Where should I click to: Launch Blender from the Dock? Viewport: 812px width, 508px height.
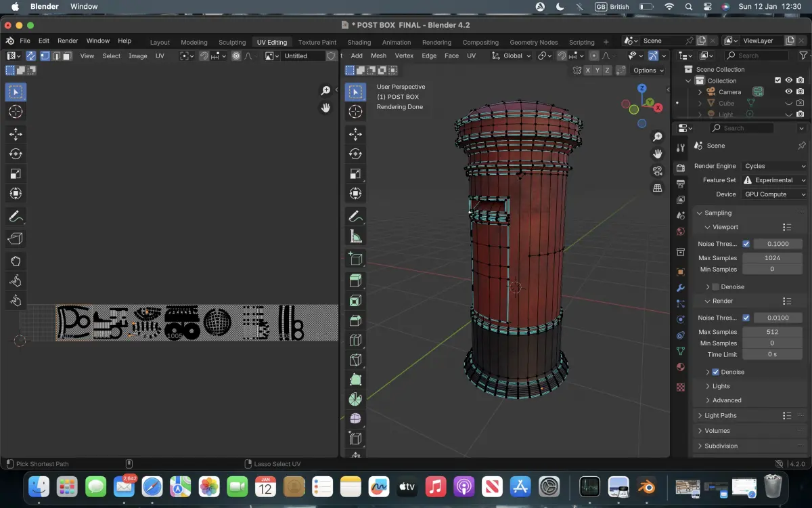click(x=646, y=486)
